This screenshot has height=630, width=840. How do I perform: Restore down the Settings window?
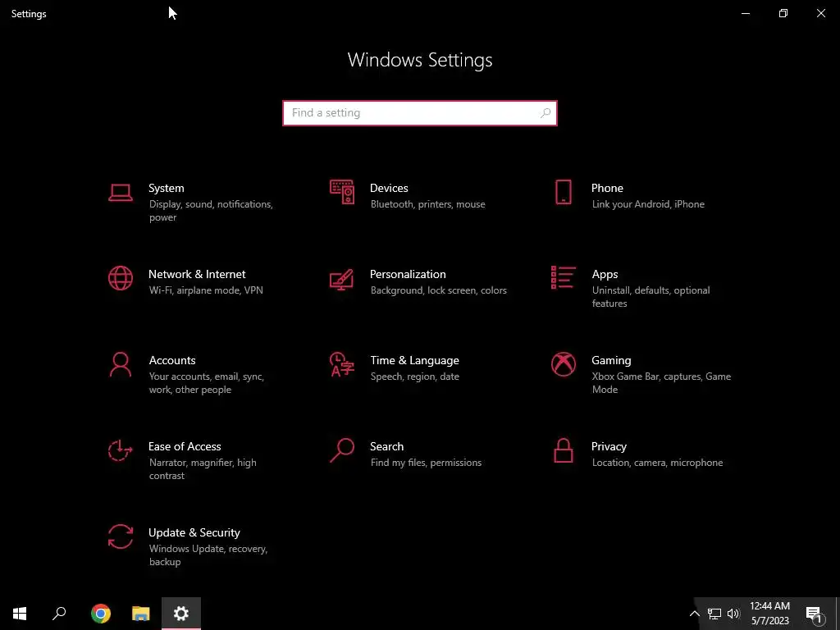click(783, 13)
